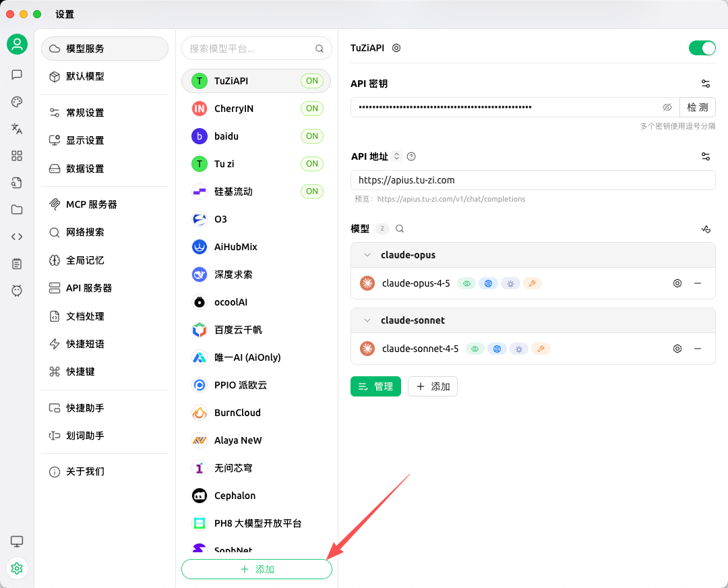Disable the TuZiAPI provider switch
The width and height of the screenshot is (728, 588).
[702, 48]
